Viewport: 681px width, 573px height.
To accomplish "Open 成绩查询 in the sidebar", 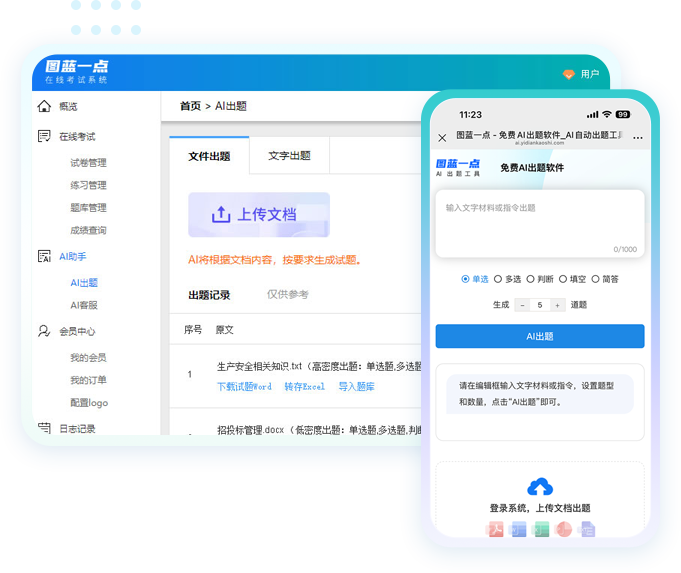I will click(x=89, y=230).
